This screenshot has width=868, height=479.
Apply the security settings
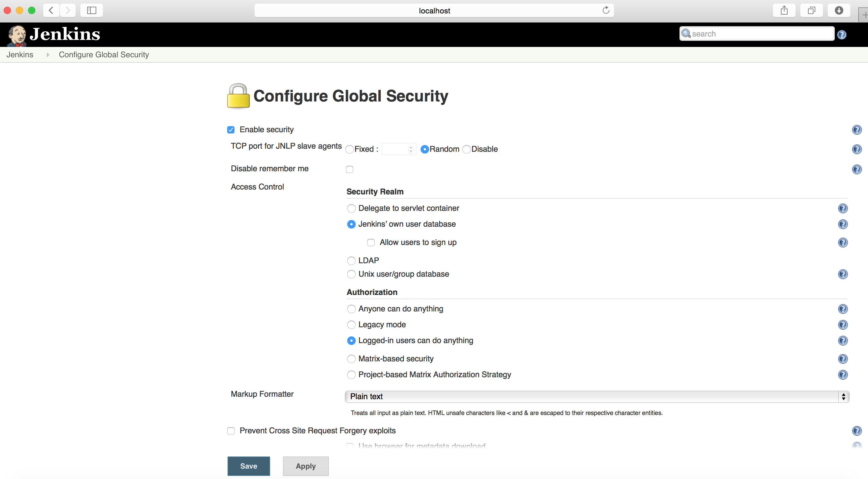pos(305,466)
